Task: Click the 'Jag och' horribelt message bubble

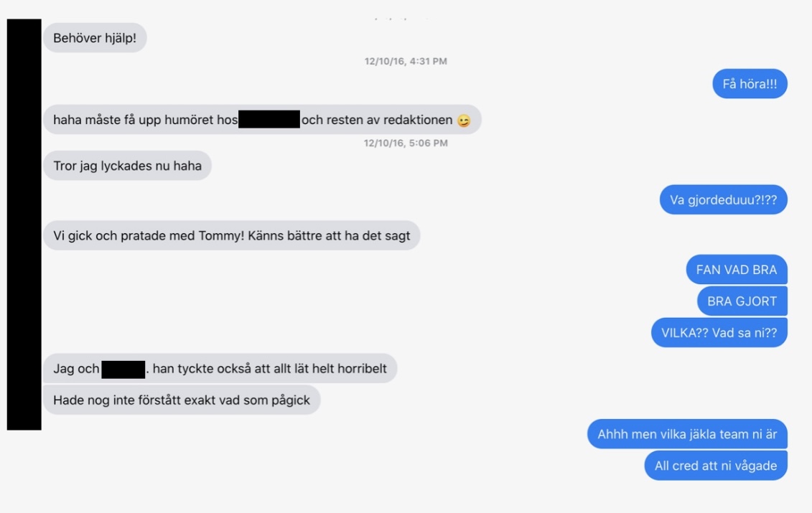Action: point(220,369)
